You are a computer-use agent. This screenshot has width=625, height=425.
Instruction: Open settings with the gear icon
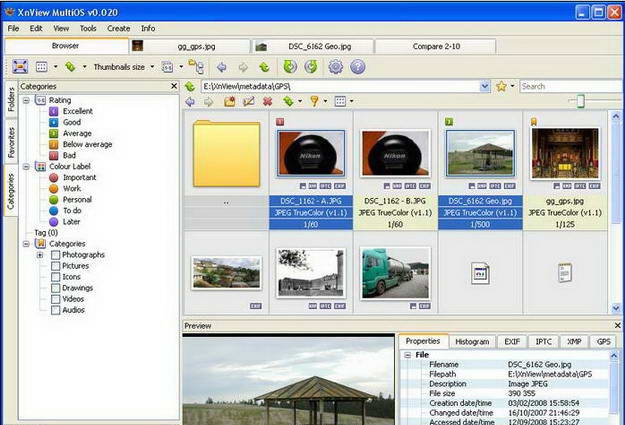(336, 67)
